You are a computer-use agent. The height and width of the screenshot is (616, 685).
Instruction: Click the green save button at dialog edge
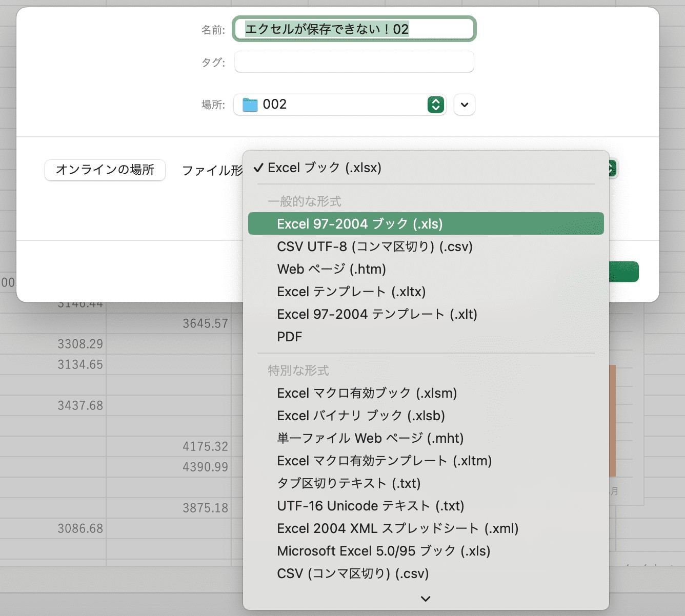click(624, 272)
